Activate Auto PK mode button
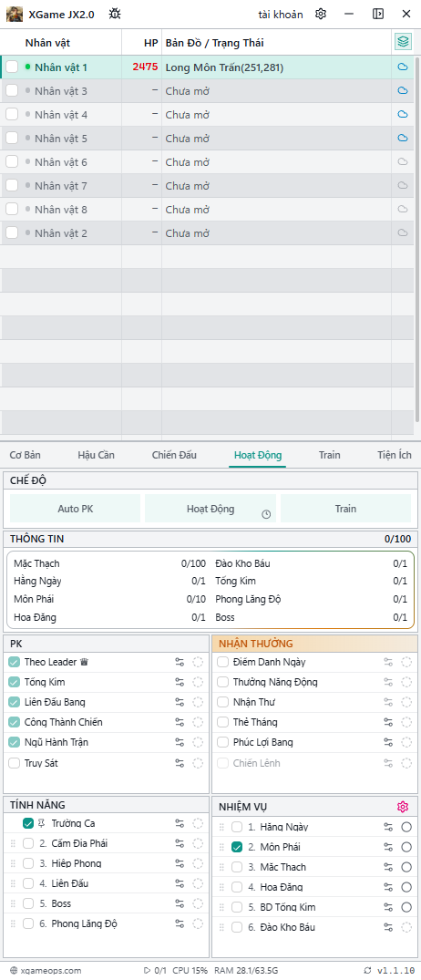The image size is (421, 980). coord(76,509)
